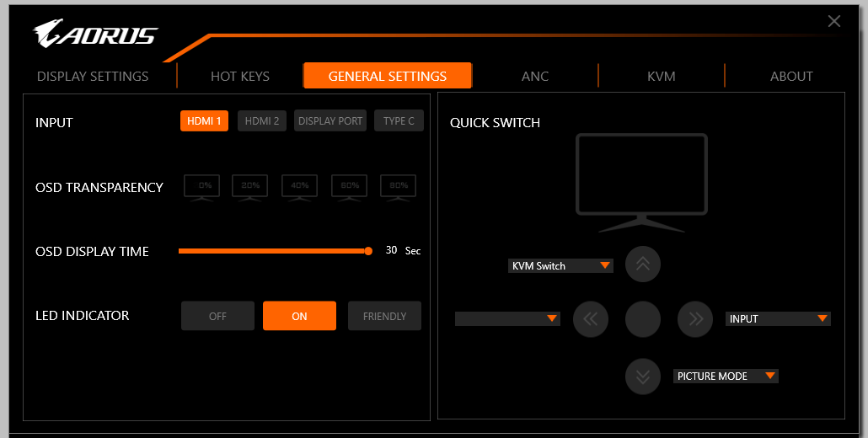Switch input to DISPLAY PORT
Viewport: 868px width, 438px height.
330,121
